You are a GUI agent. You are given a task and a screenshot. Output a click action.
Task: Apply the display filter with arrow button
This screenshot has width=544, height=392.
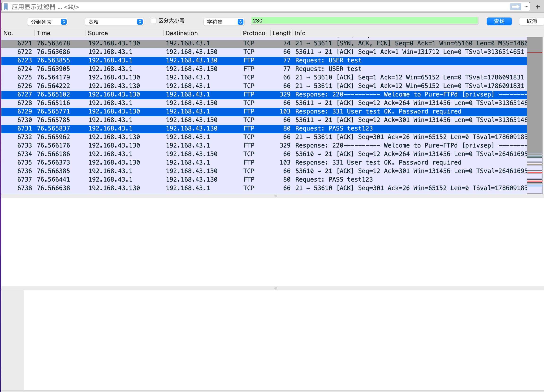(515, 7)
